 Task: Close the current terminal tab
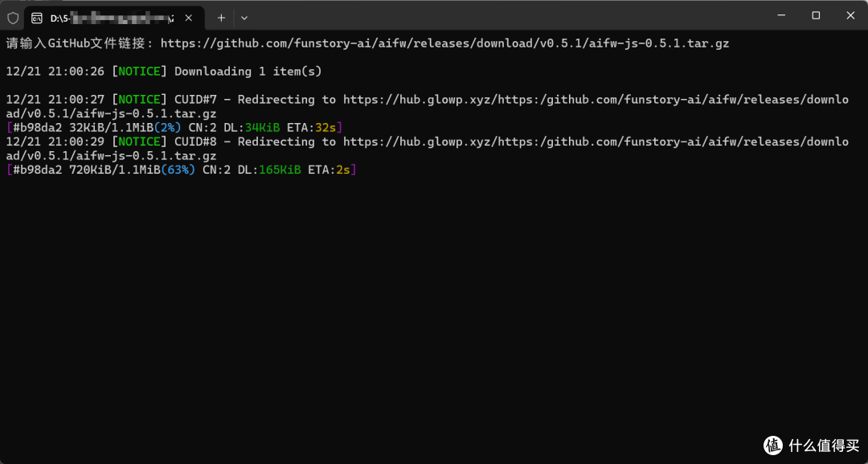(x=188, y=18)
